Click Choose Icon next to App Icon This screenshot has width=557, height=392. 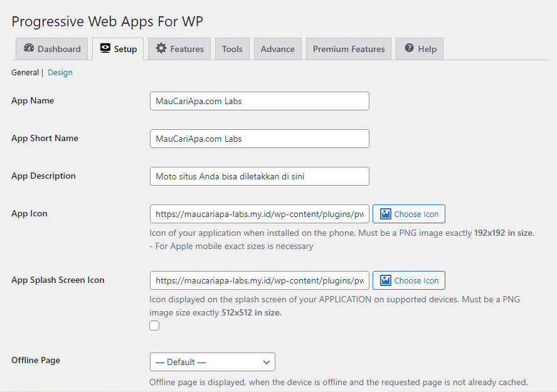408,213
